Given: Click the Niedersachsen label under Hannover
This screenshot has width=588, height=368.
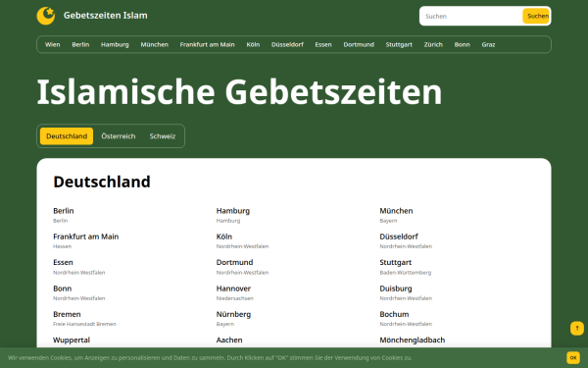Looking at the screenshot, I should [235, 298].
